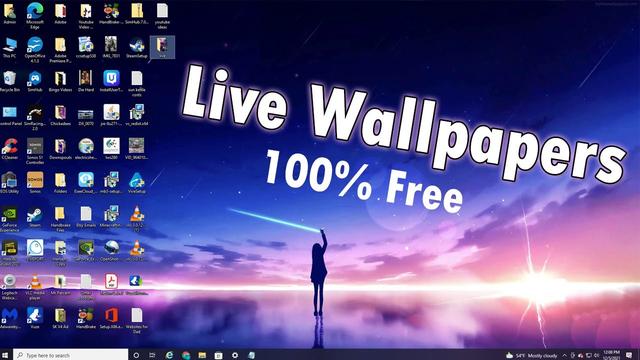This screenshot has height=360, width=640.
Task: Launch Chrome from the taskbar
Action: tap(186, 355)
